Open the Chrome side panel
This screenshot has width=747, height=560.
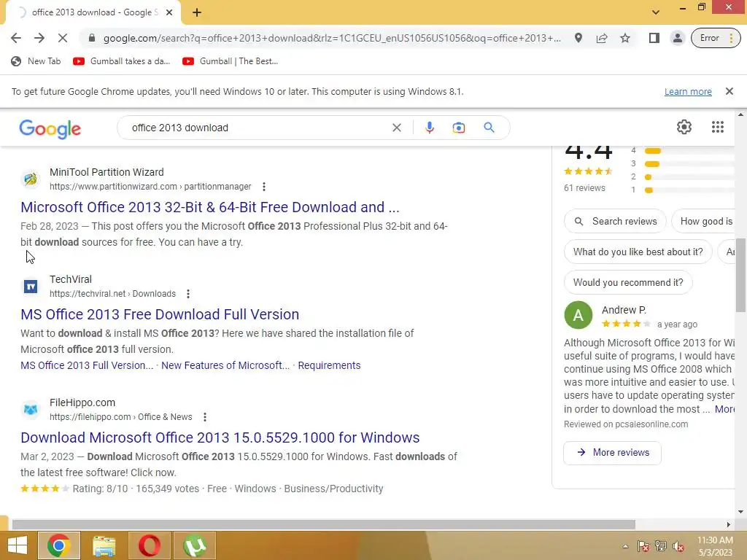654,38
